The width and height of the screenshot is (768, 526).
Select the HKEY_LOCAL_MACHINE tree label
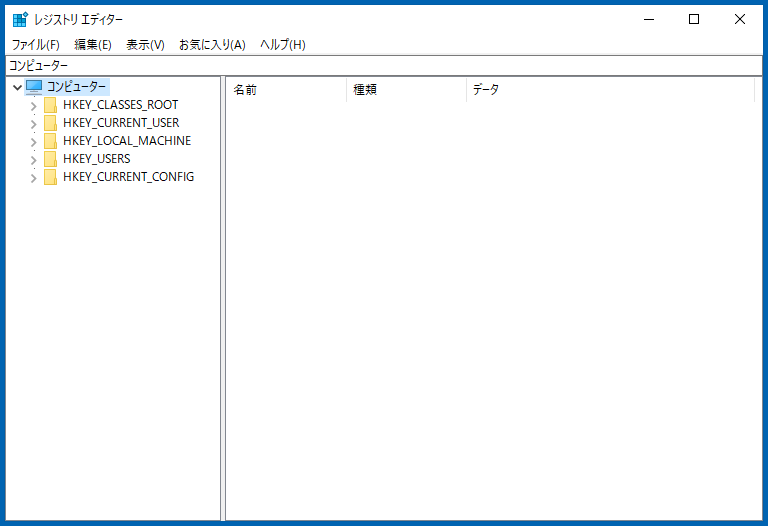point(126,141)
